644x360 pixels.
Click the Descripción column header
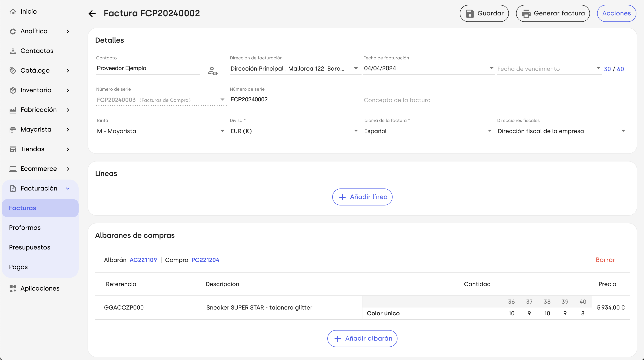(222, 284)
